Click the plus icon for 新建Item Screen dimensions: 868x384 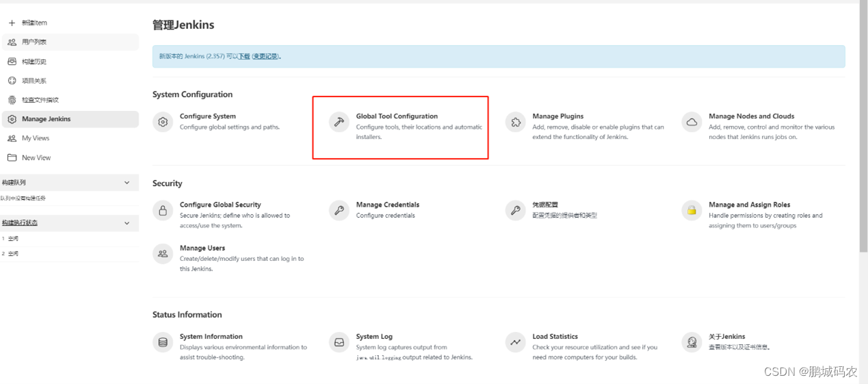click(12, 23)
